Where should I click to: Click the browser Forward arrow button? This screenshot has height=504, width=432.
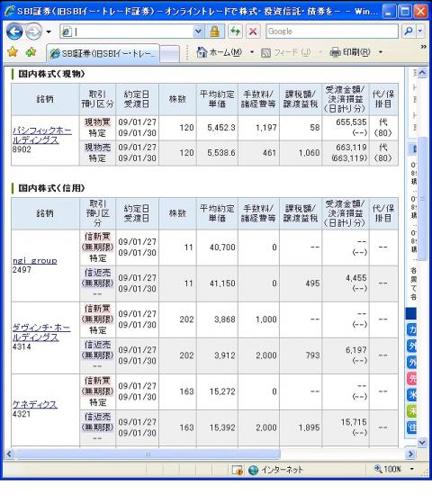click(33, 31)
